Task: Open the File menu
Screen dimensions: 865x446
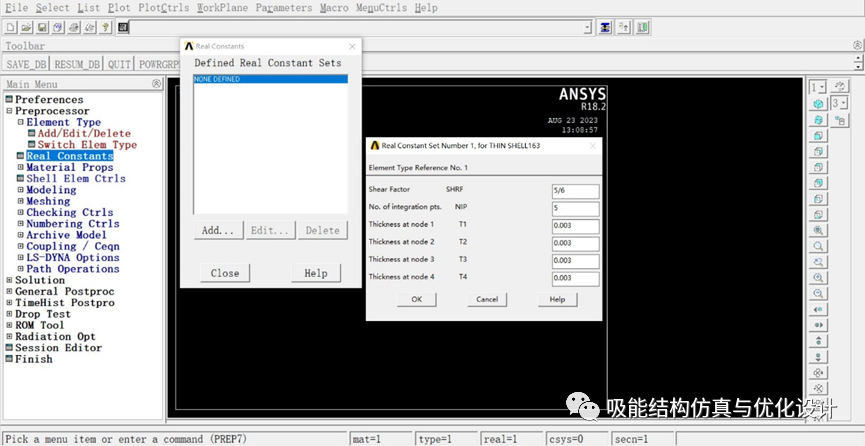Action: point(17,8)
